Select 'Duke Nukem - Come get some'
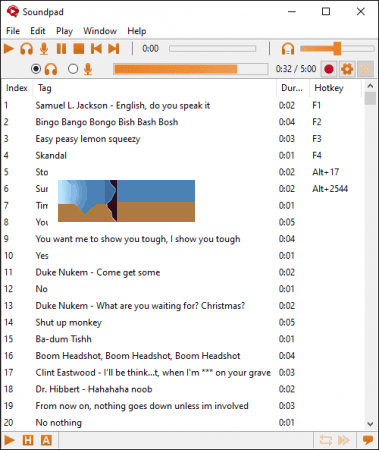Viewport: 379px width, 450px height. click(182, 272)
